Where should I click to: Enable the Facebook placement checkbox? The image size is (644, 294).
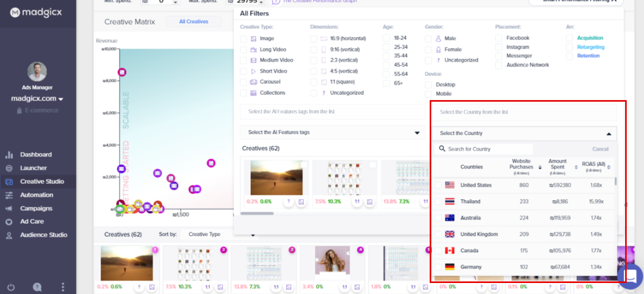click(x=499, y=38)
